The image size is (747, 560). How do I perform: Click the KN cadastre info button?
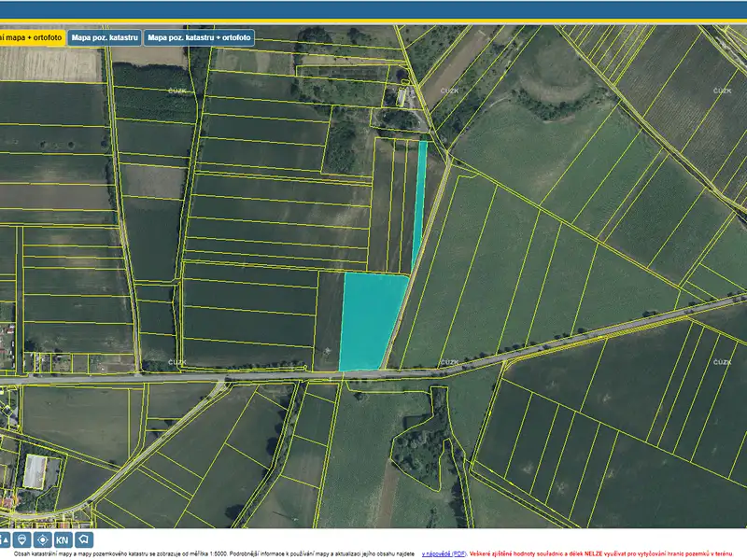click(x=63, y=539)
